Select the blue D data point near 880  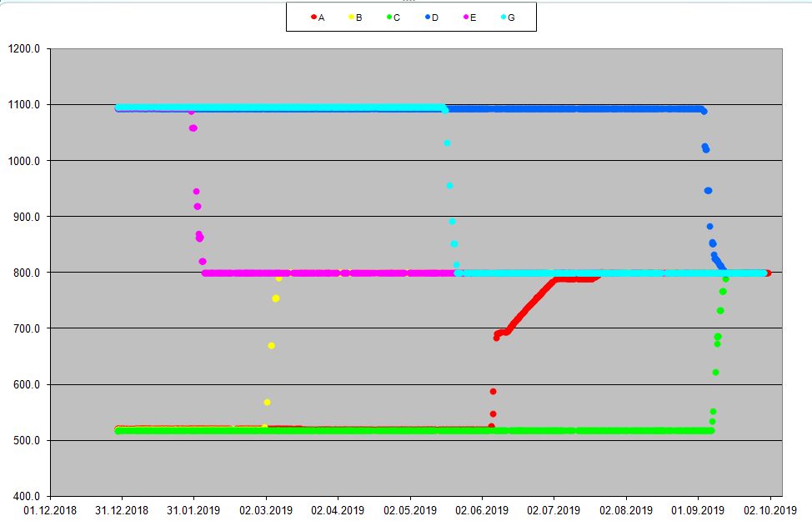pos(709,227)
